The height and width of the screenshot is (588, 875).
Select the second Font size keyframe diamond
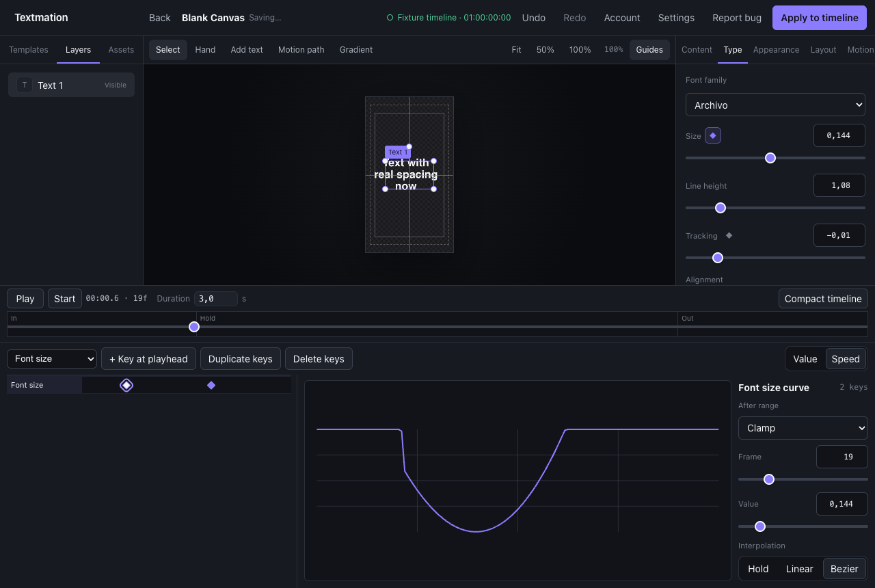[x=211, y=385]
